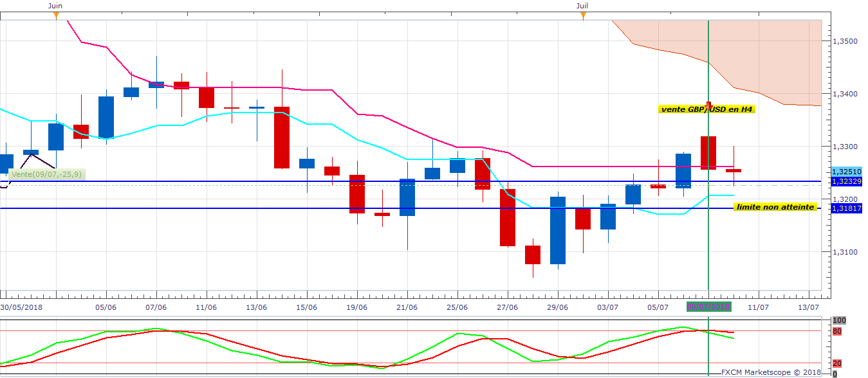Click the 21/06 date axis label
This screenshot has height=378, width=868.
point(407,307)
